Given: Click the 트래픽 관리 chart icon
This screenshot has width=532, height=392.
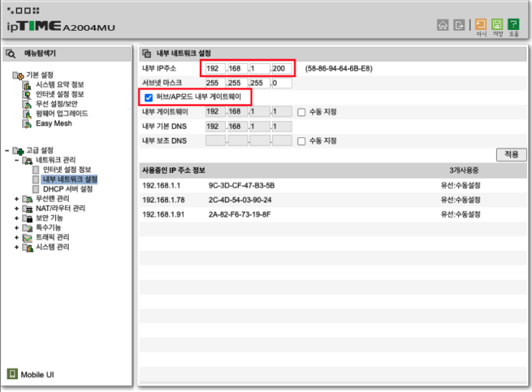Looking at the screenshot, I should [x=27, y=237].
